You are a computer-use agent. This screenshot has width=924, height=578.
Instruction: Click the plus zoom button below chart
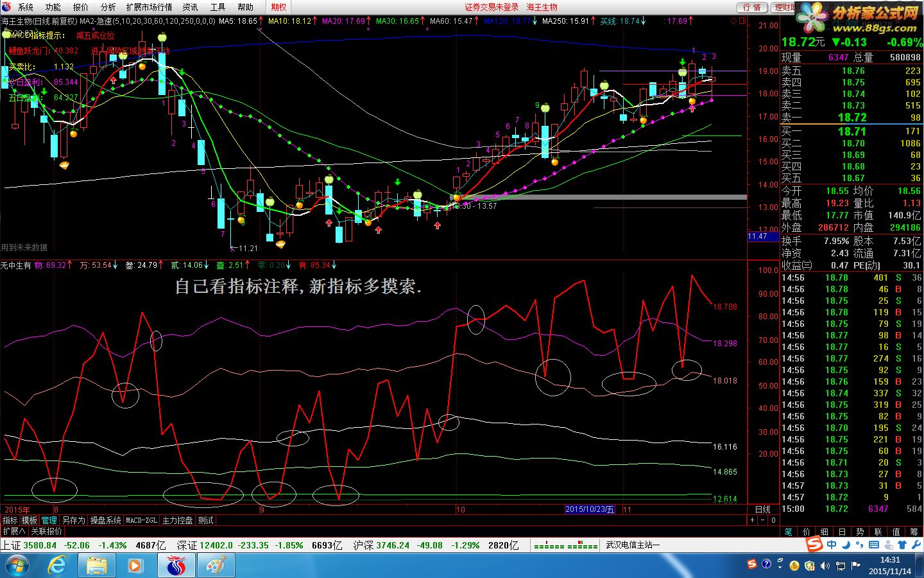pyautogui.click(x=753, y=520)
